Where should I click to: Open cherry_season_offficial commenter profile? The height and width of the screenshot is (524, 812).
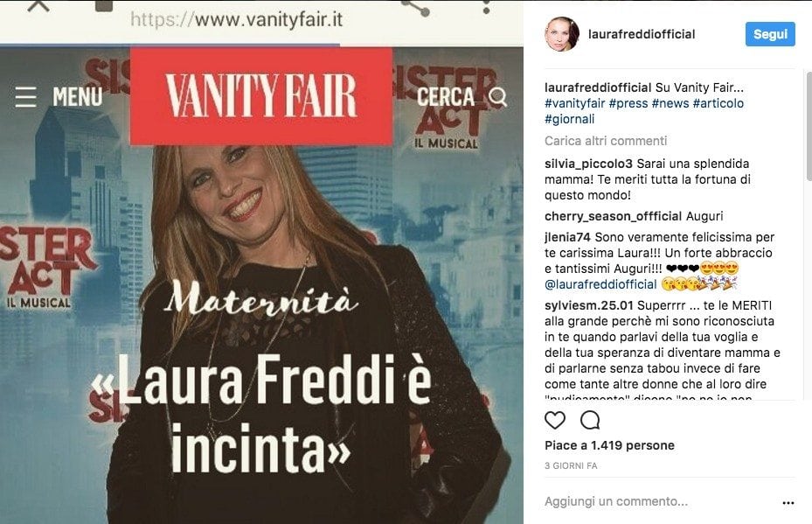(613, 216)
